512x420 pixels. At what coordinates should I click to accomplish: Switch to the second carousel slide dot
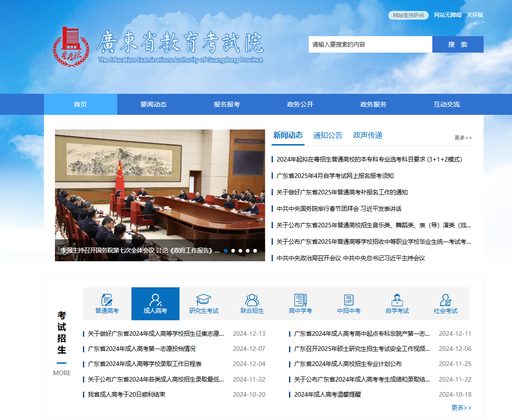[x=233, y=251]
